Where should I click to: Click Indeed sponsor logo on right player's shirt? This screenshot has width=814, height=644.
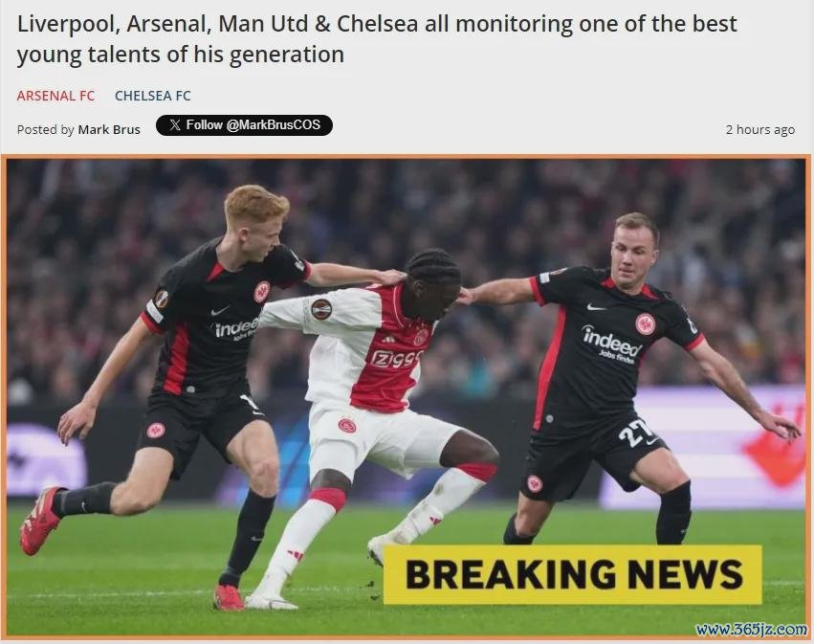(611, 344)
